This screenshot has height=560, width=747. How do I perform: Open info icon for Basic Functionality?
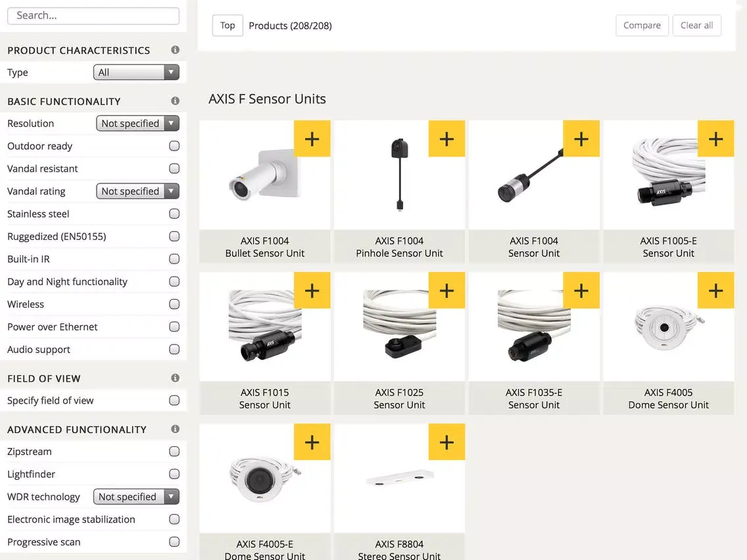coord(176,101)
